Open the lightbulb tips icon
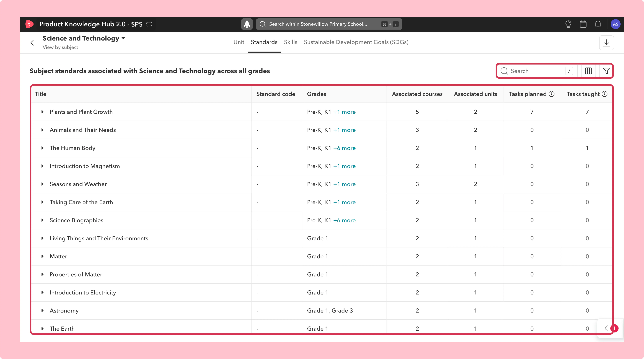Image resolution: width=644 pixels, height=359 pixels. coord(568,24)
